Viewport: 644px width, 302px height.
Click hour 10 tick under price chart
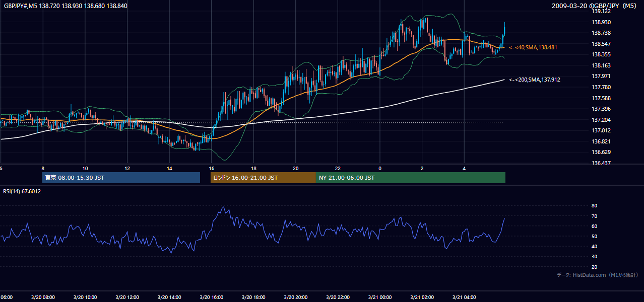(85, 169)
